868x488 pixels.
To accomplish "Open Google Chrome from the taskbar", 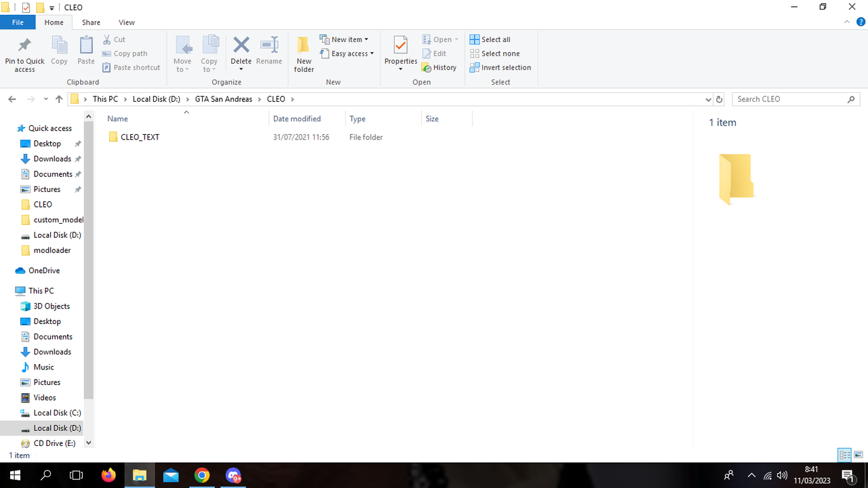I will tap(202, 475).
